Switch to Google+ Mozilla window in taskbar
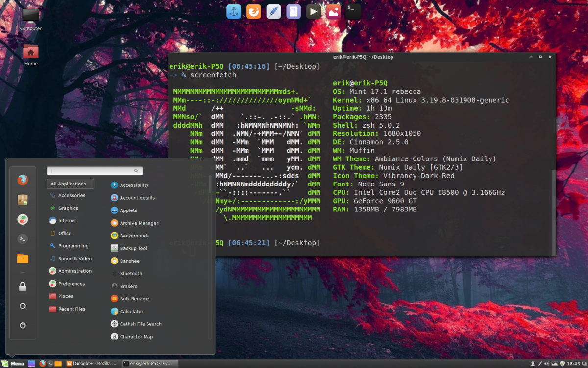This screenshot has width=588, height=368. [93, 364]
